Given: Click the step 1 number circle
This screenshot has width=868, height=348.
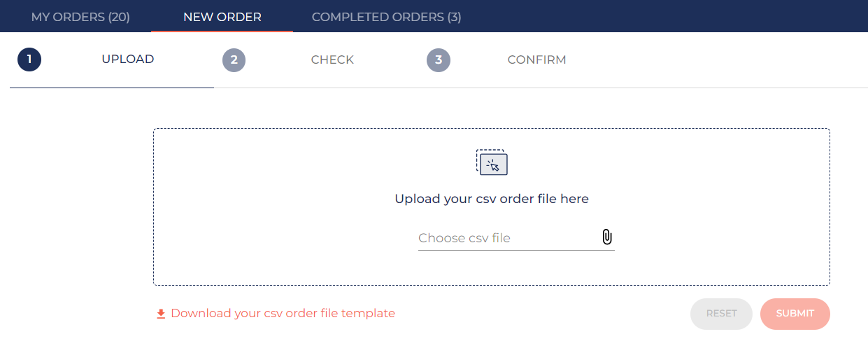Looking at the screenshot, I should pyautogui.click(x=29, y=60).
